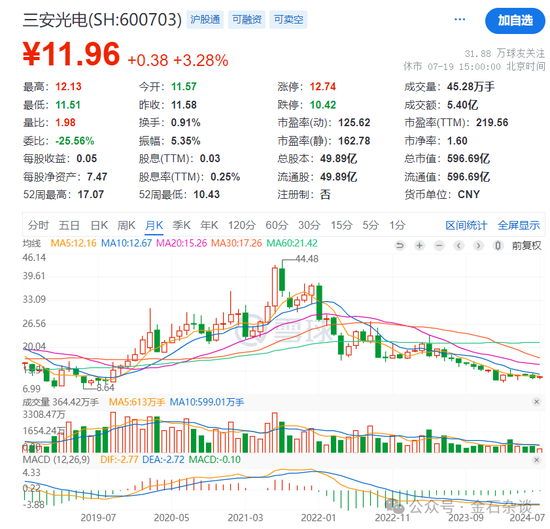This screenshot has width=550, height=529.
Task: Click the 总市值 value 596.69亿
Action: pos(468,159)
